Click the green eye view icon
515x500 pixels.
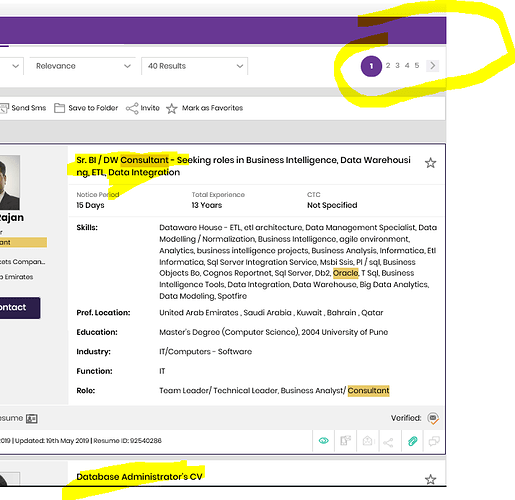[323, 441]
